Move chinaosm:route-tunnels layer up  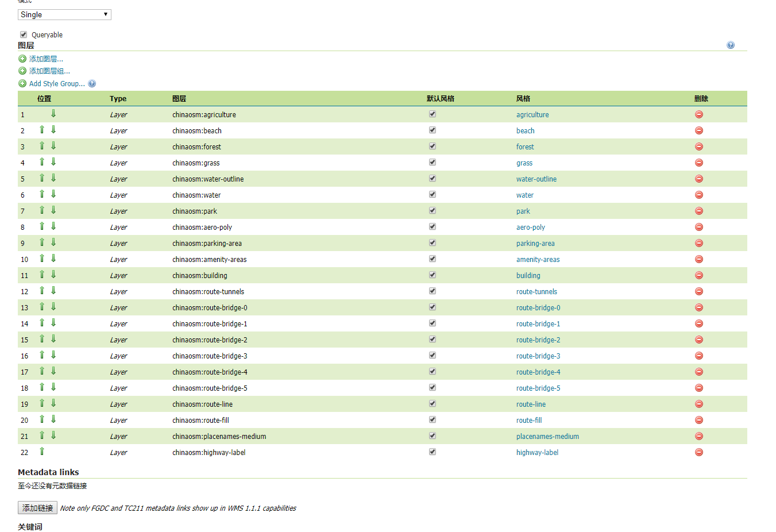click(x=42, y=291)
